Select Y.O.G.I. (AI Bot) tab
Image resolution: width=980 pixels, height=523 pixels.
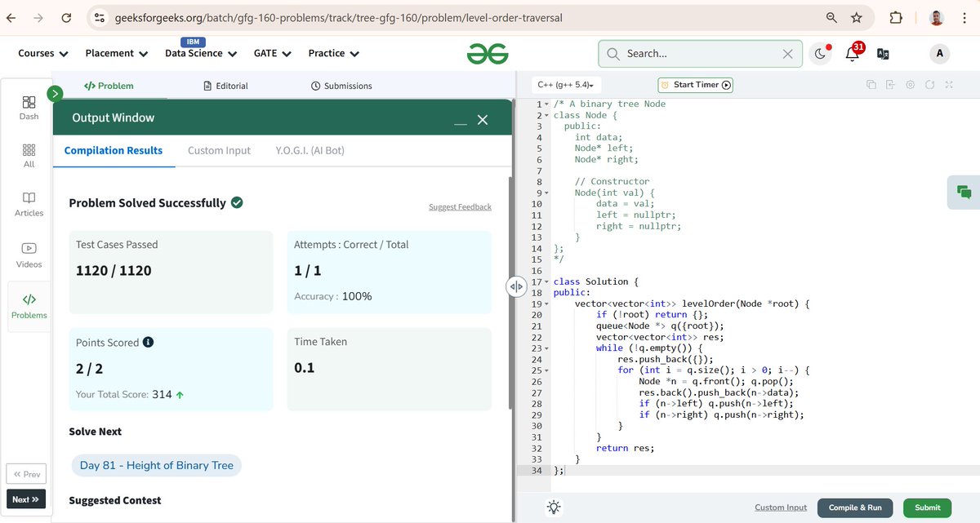(310, 151)
